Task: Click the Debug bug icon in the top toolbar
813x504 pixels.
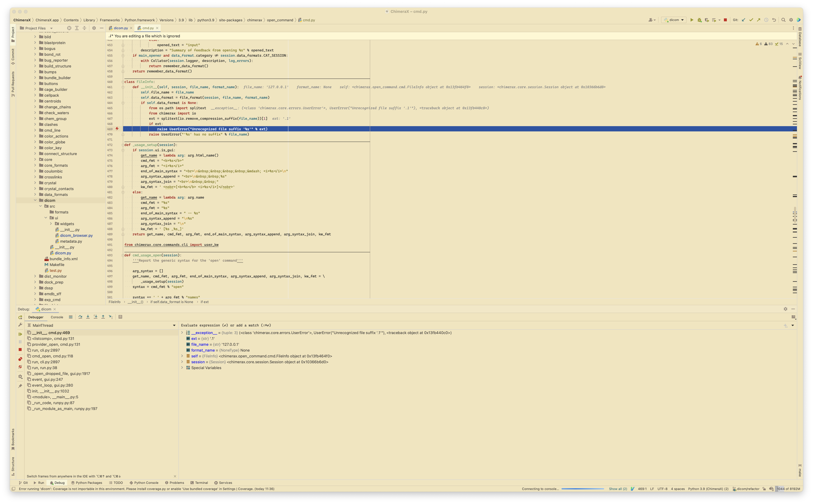Action: [x=699, y=20]
